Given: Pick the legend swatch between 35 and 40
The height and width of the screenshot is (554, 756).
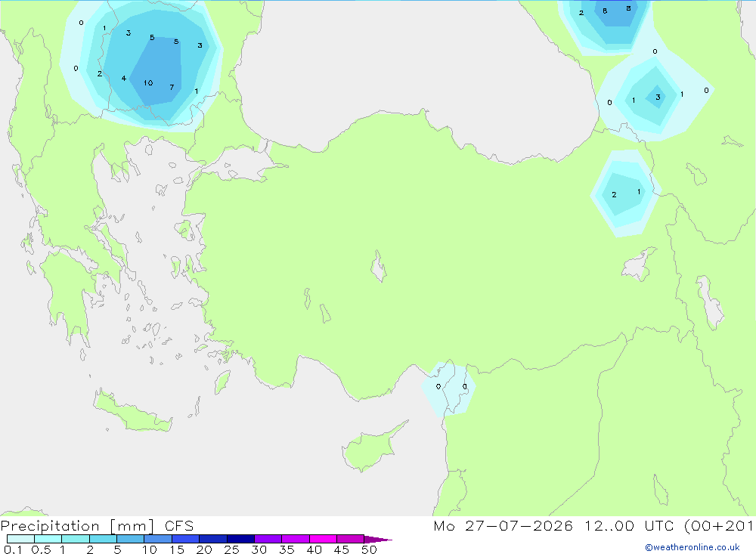Looking at the screenshot, I should pyautogui.click(x=296, y=539).
